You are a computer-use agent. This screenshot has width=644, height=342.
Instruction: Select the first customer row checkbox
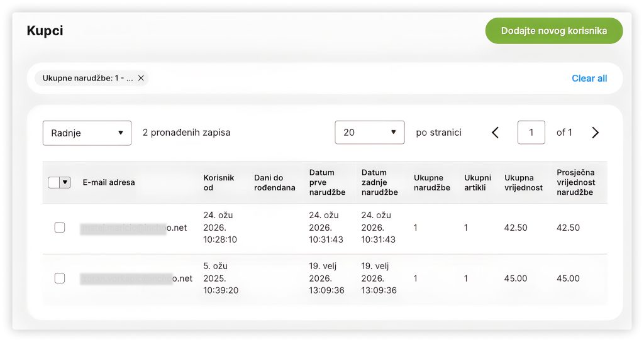pos(60,228)
